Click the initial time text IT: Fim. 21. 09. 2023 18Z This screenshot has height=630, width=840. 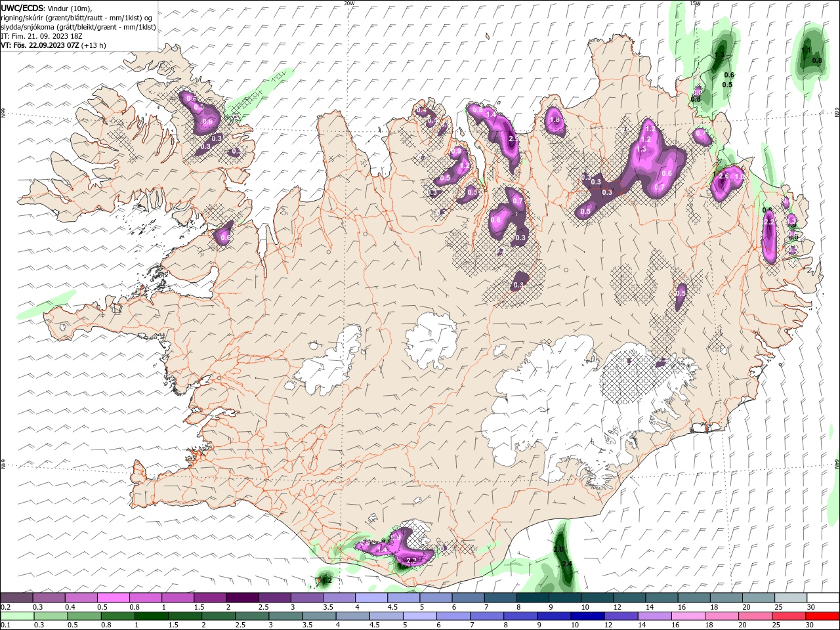coord(41,36)
